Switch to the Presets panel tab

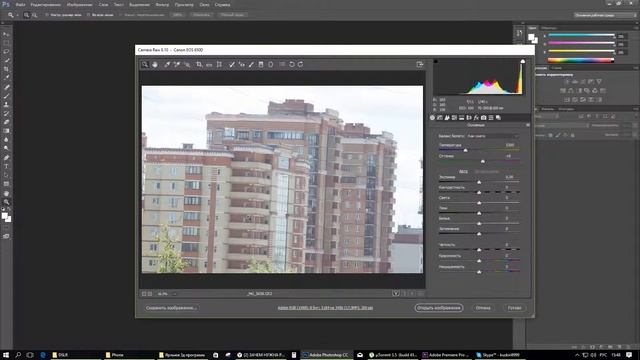(491, 118)
